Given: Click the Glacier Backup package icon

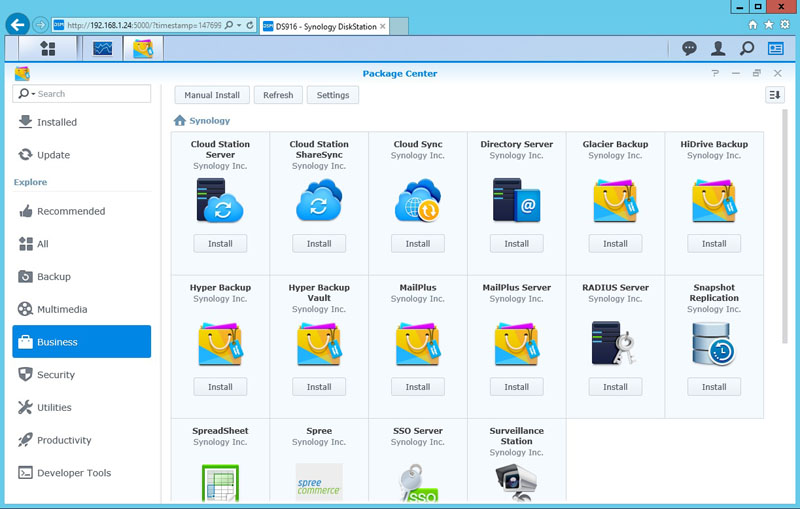Looking at the screenshot, I should click(615, 200).
